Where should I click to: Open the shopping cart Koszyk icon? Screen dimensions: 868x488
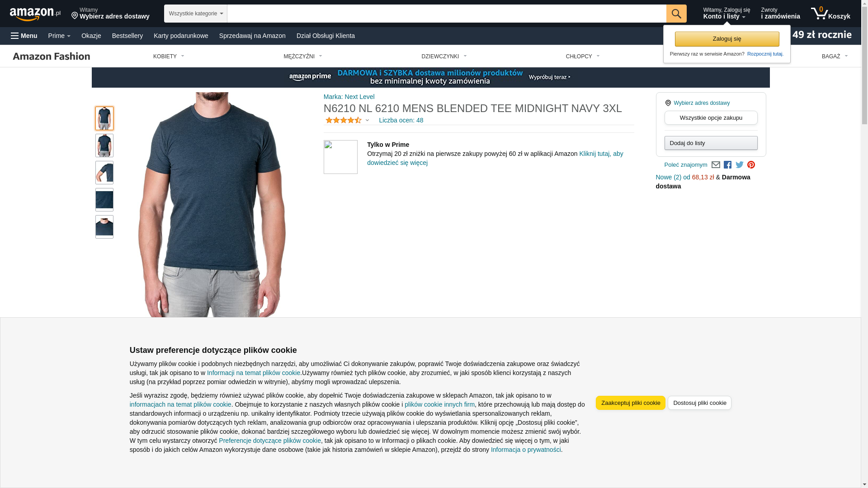coord(830,14)
